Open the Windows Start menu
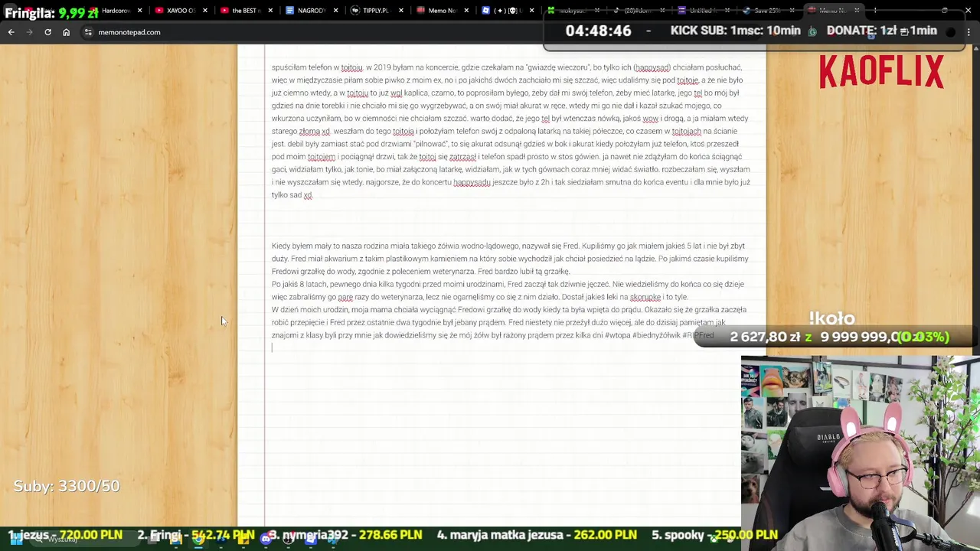The height and width of the screenshot is (551, 980). (15, 539)
